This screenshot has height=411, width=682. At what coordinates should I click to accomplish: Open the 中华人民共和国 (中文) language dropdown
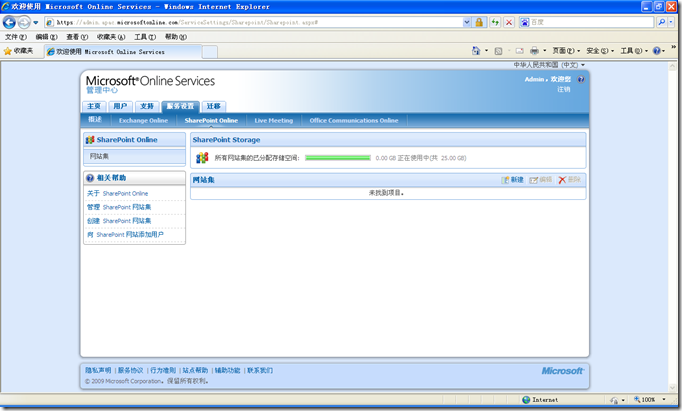pos(549,65)
